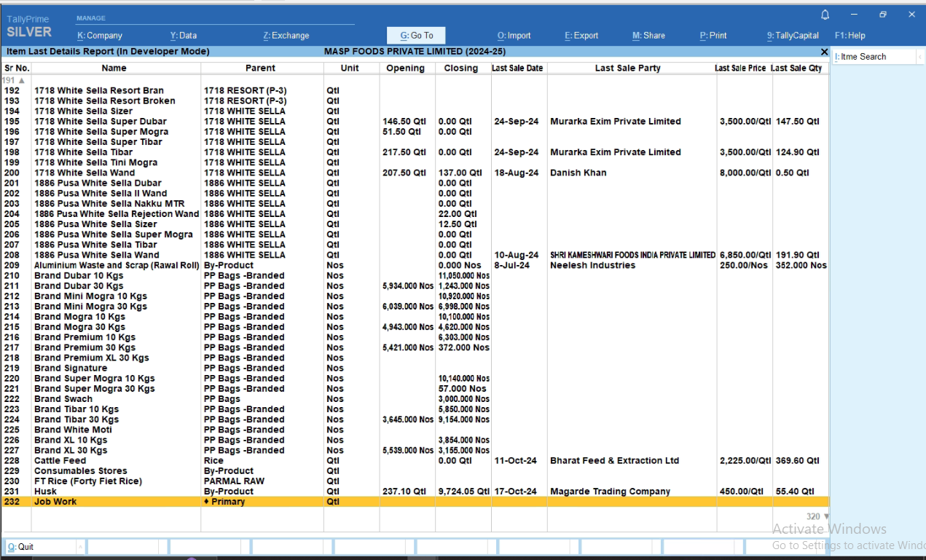Click the TallyPrime SILVER logo
The width and height of the screenshot is (926, 560).
click(x=29, y=27)
